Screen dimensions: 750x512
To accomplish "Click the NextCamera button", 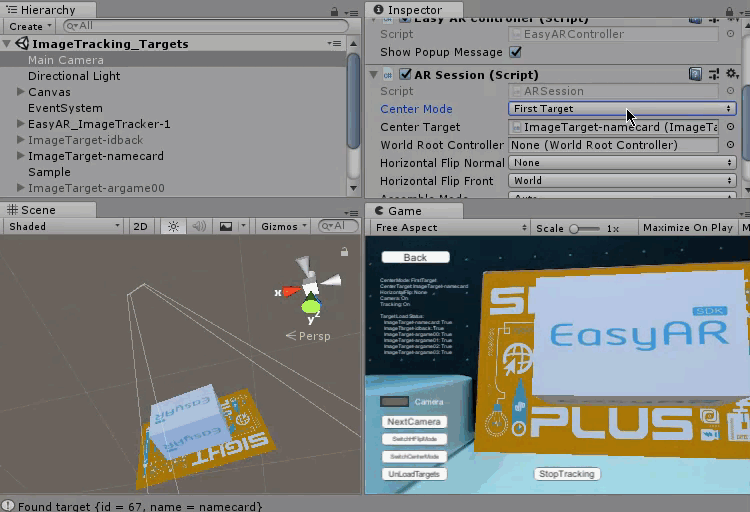I will (x=414, y=422).
